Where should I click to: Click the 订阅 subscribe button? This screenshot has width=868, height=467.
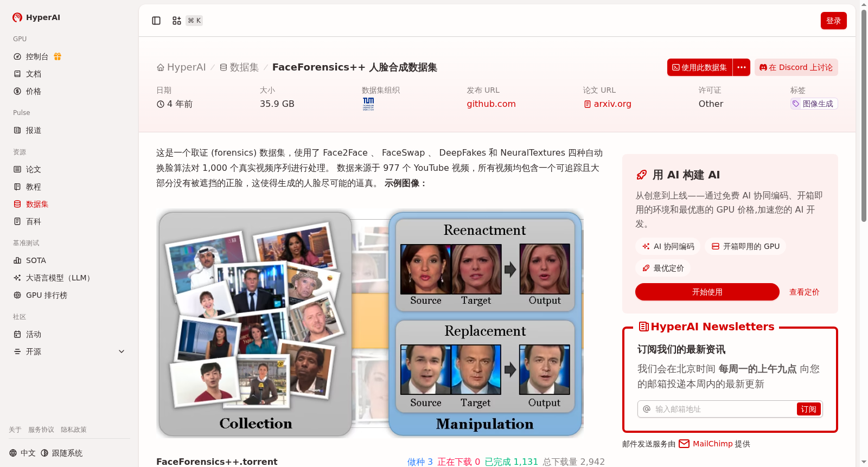tap(808, 409)
